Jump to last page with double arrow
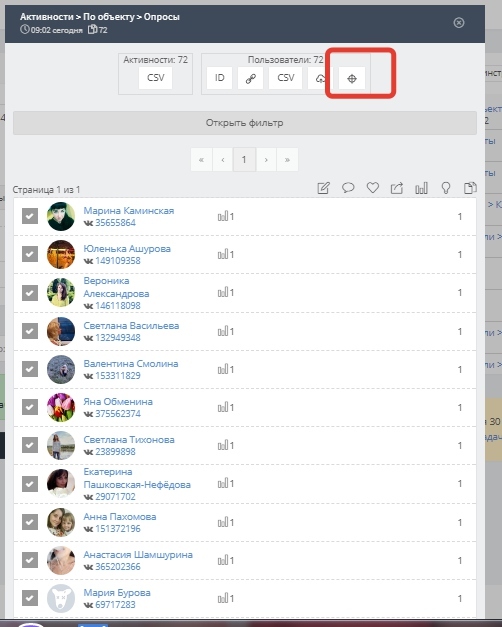 287,160
